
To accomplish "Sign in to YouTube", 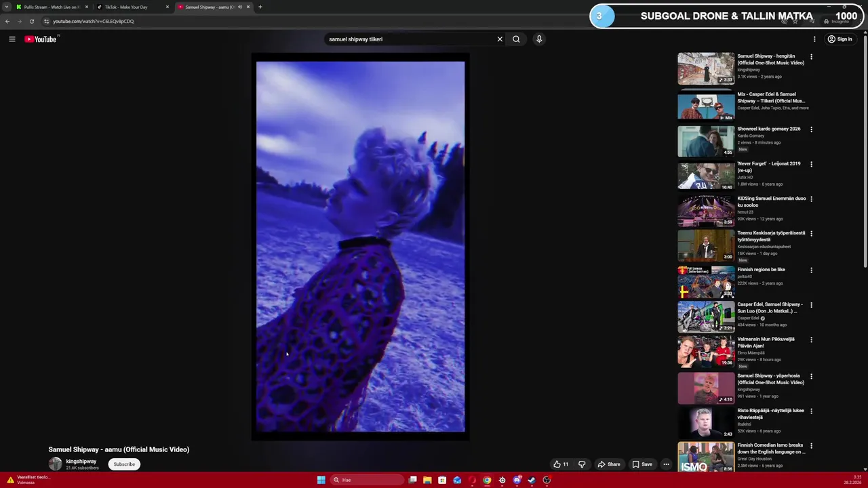I will 840,39.
